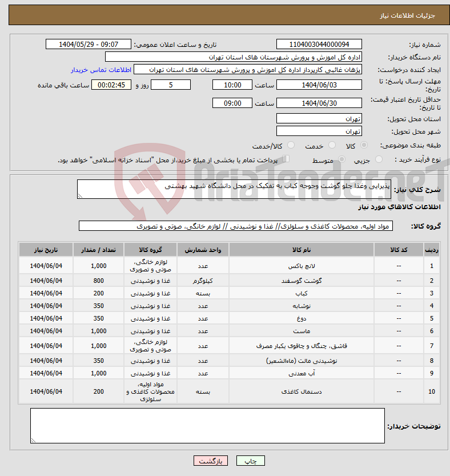Toggle the اسناد خزانه اسلامی payment checkbox
The image size is (450, 476).
tap(286, 159)
